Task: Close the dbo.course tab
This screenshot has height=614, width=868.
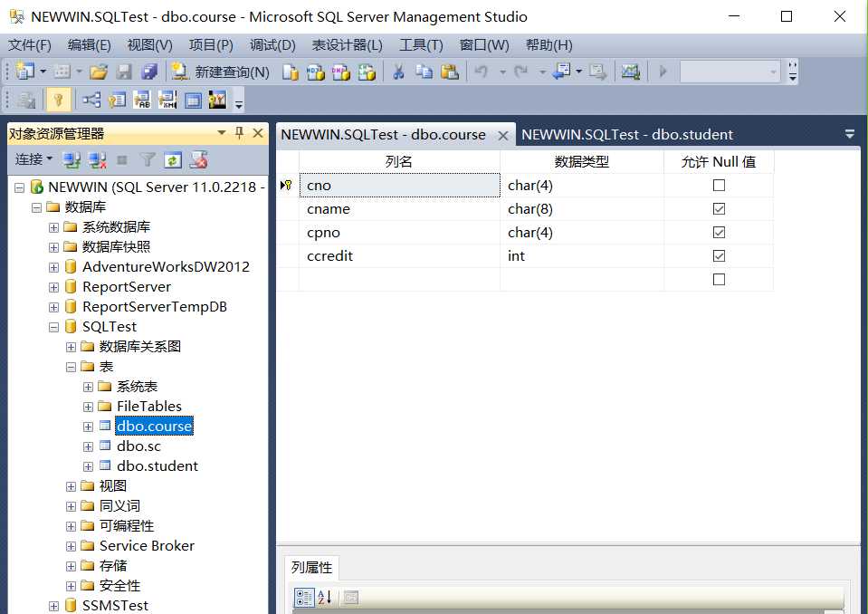Action: [x=502, y=136]
